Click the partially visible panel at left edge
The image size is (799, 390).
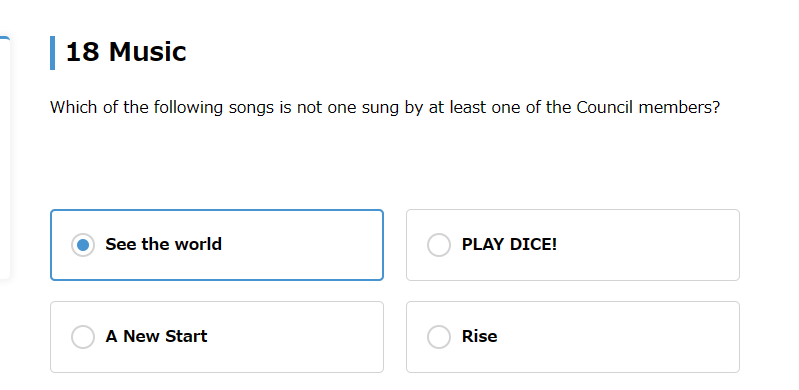[5, 158]
